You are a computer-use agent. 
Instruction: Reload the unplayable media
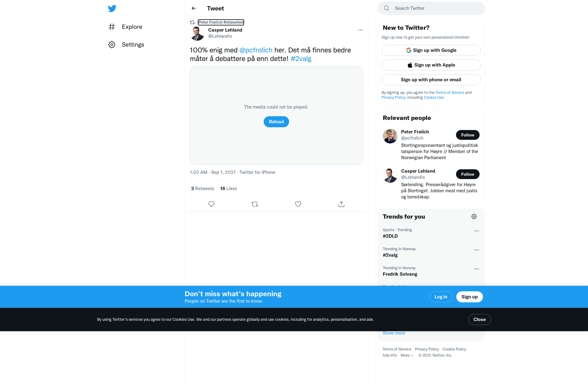[x=276, y=122]
